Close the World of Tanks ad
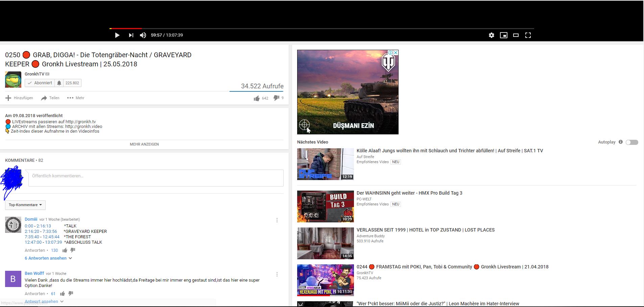 tap(396, 53)
